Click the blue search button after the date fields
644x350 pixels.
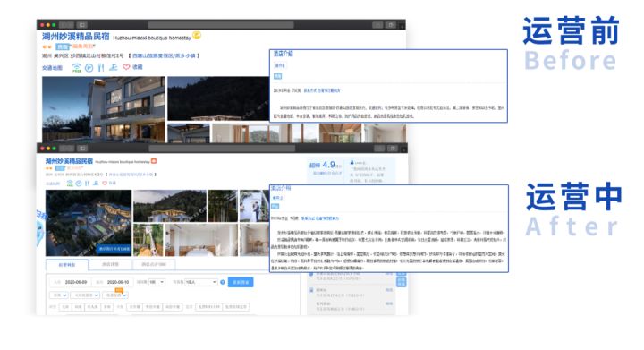click(241, 282)
